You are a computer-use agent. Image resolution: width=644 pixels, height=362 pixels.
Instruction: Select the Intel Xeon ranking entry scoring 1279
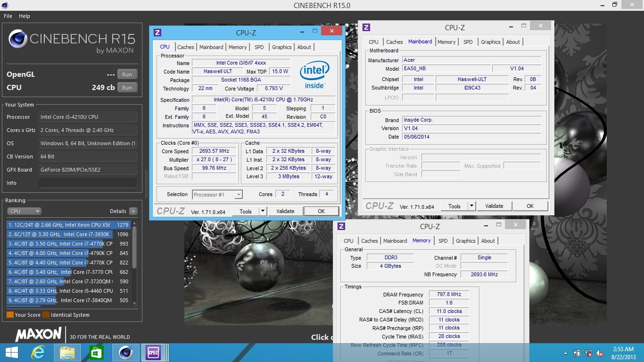point(69,225)
